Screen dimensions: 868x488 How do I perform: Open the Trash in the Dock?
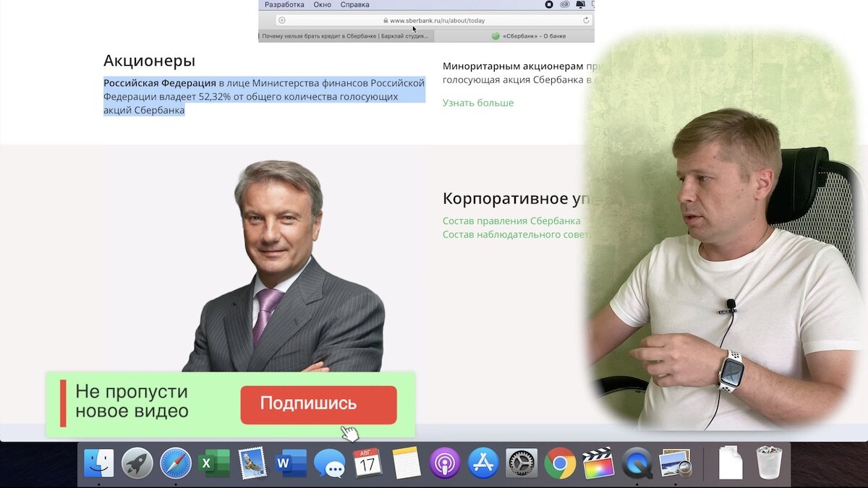pos(769,463)
